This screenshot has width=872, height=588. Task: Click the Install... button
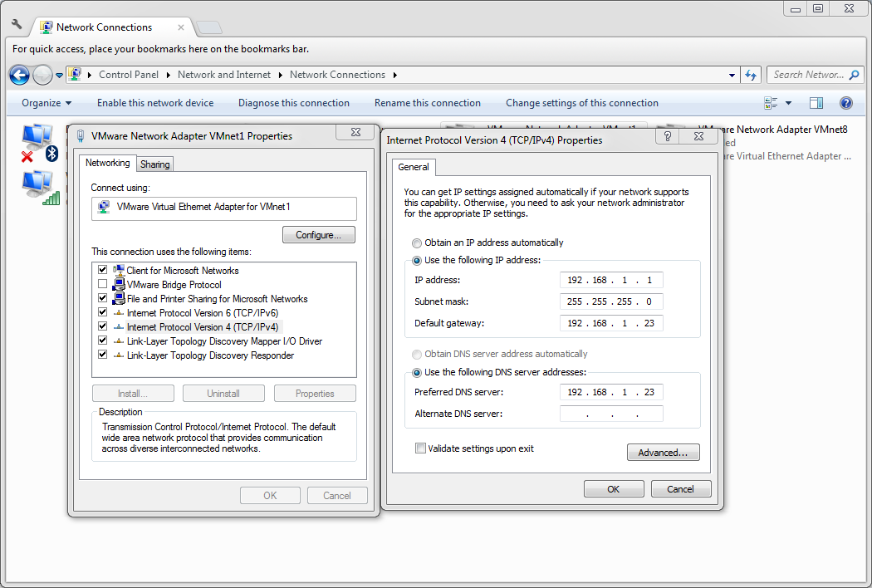[x=133, y=394]
